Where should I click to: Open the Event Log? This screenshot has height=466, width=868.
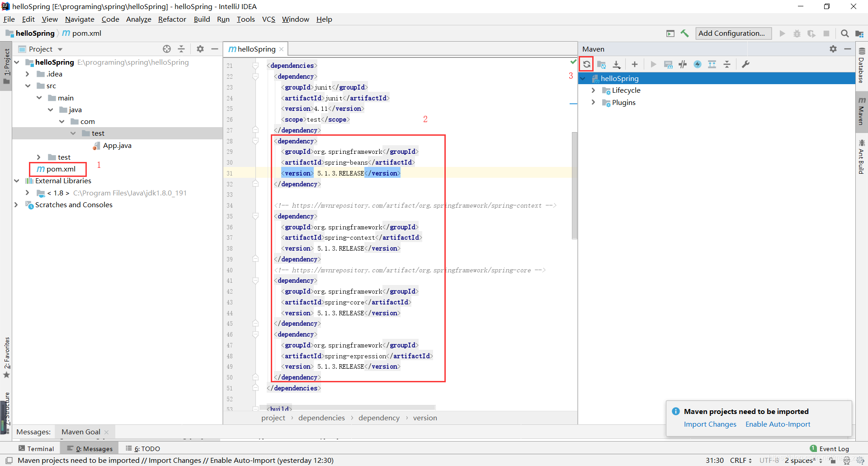[x=830, y=448]
